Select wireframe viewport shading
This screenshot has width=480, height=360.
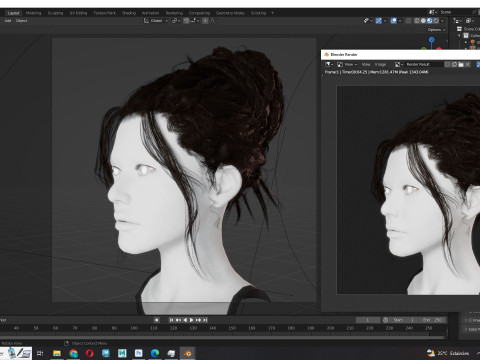(417, 21)
